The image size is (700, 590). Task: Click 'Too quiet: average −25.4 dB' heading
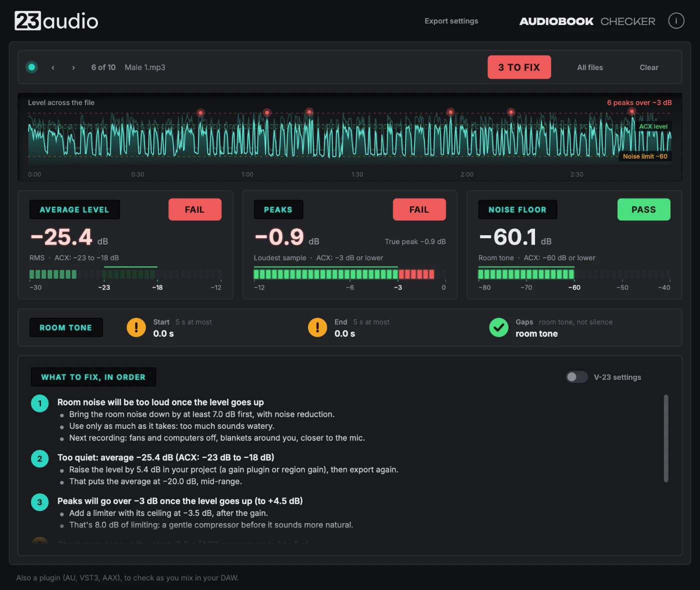click(x=165, y=457)
